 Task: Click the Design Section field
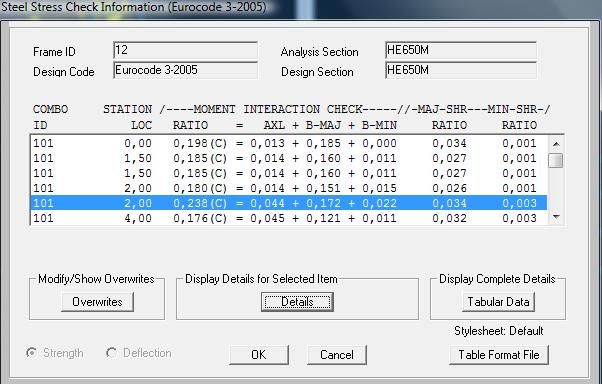461,70
